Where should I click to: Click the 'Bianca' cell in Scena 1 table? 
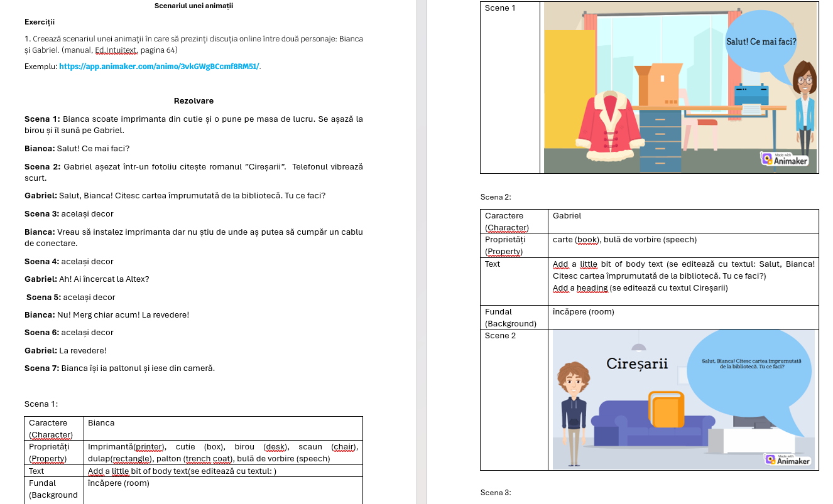(x=223, y=428)
